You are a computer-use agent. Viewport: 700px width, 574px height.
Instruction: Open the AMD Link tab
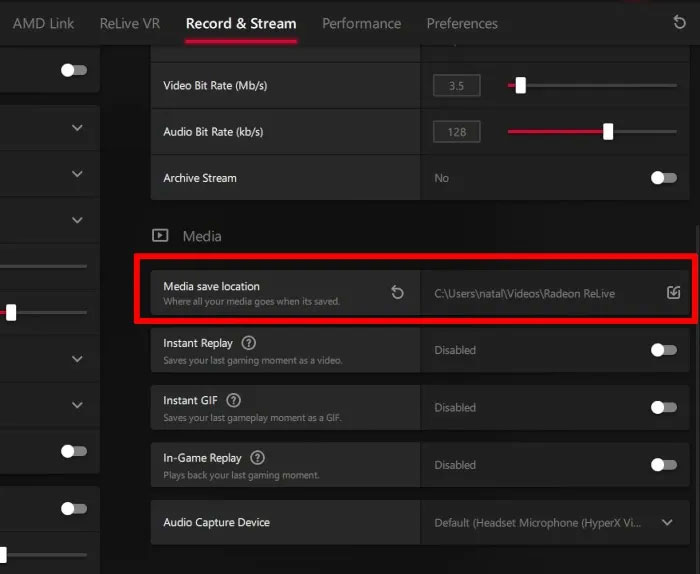click(x=43, y=23)
